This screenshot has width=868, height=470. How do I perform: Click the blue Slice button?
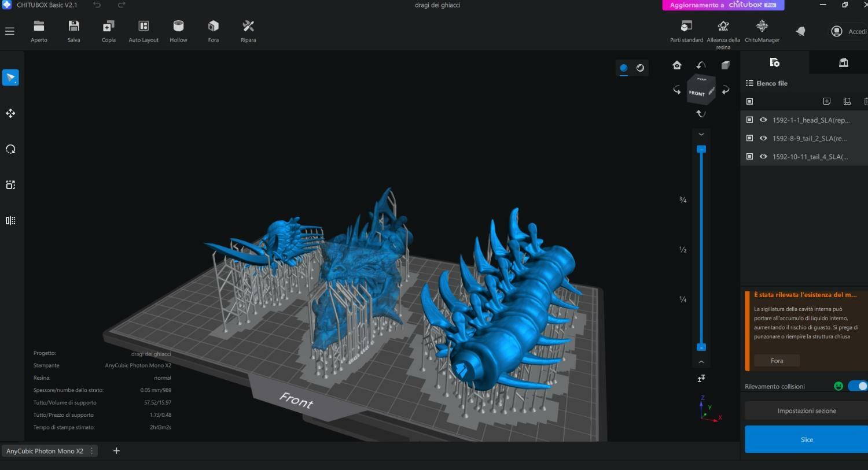point(807,440)
